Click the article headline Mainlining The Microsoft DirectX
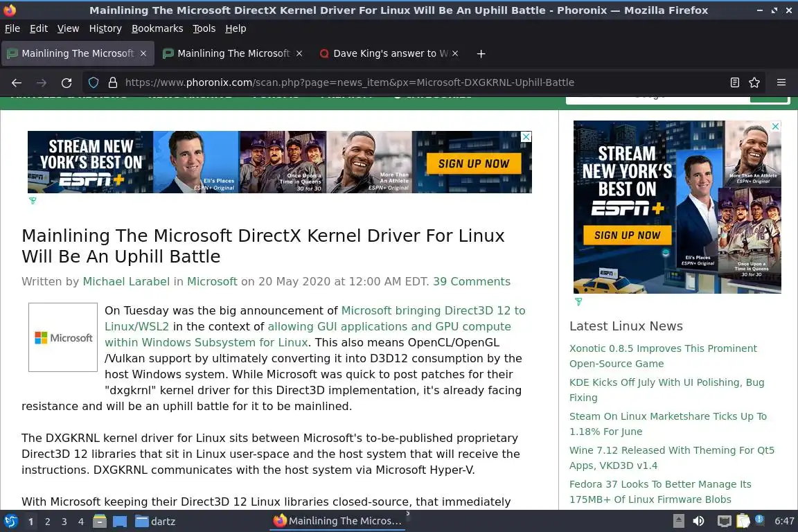The height and width of the screenshot is (532, 798). coord(263,246)
